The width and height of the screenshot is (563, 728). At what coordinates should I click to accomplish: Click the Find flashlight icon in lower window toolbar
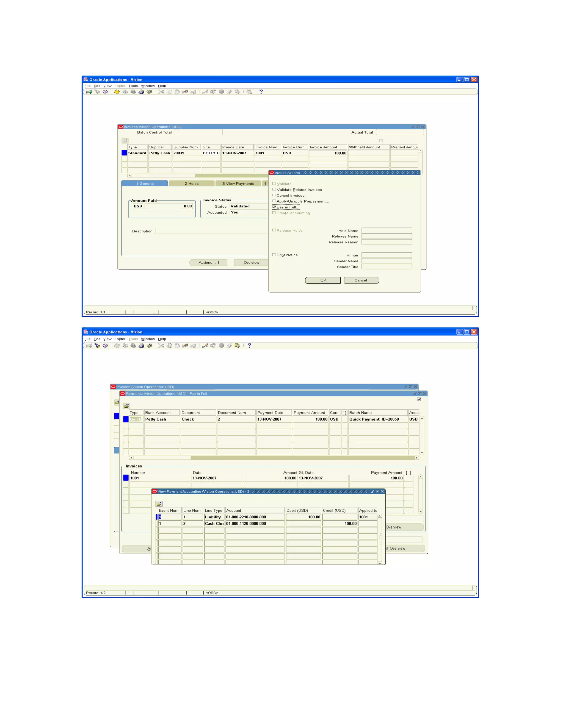click(x=97, y=345)
